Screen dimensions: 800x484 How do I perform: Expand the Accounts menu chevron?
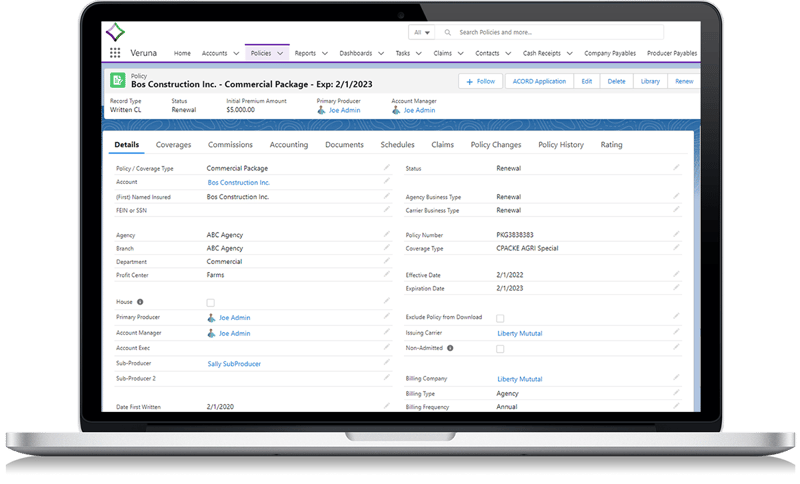(x=236, y=53)
